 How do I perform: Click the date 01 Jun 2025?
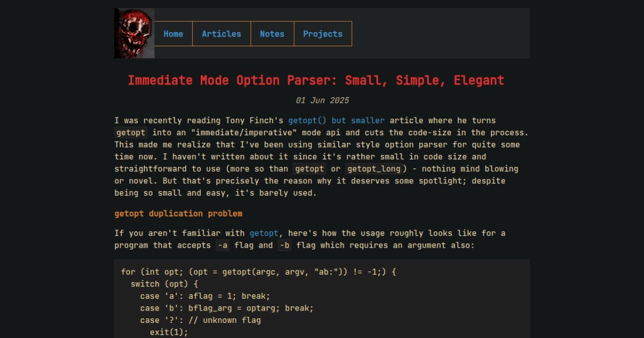coord(322,100)
